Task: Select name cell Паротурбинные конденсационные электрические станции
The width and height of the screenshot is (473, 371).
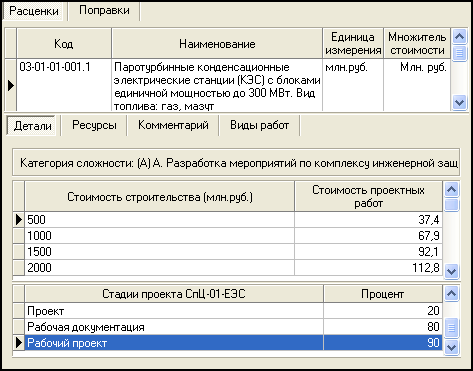Action: tap(217, 85)
